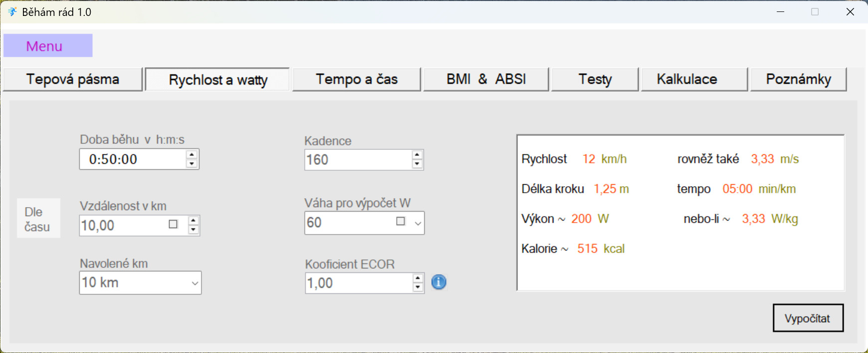
Task: Go to the BMI & ABSI tab
Action: [x=486, y=80]
